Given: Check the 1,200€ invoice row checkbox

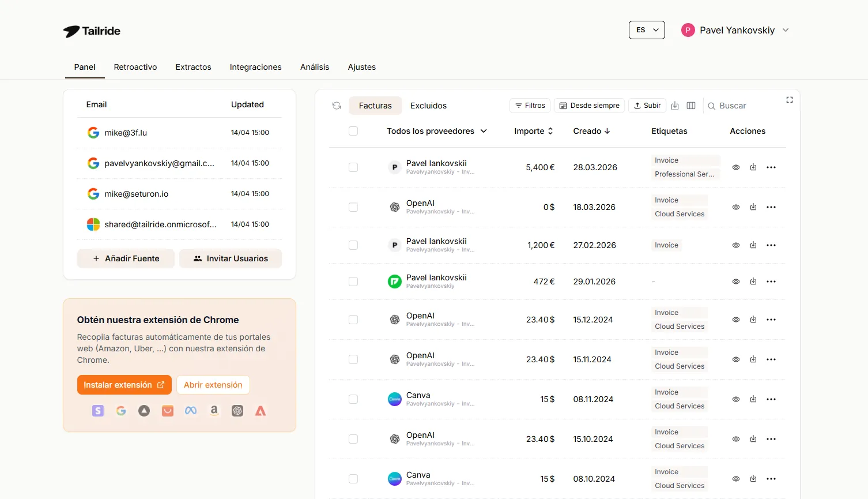Looking at the screenshot, I should point(353,245).
